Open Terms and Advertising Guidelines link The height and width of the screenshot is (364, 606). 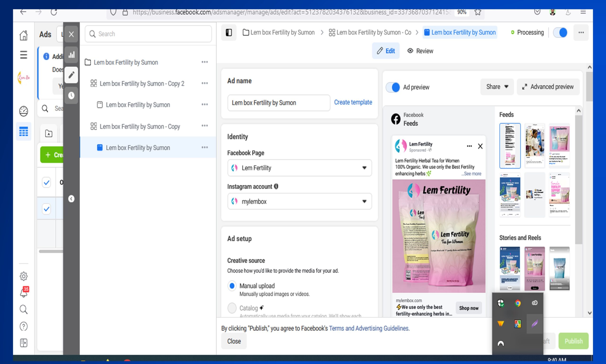click(x=369, y=328)
